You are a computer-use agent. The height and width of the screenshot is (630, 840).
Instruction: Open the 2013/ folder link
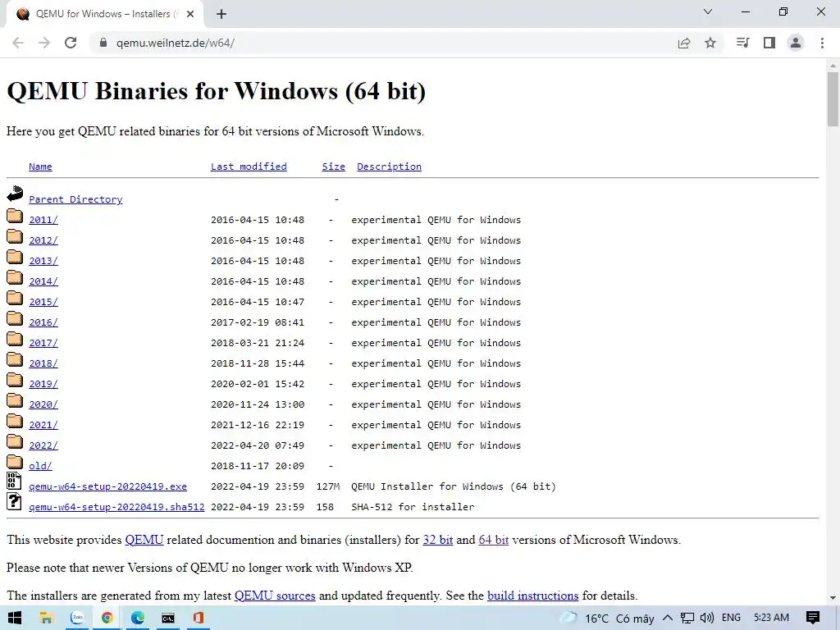(43, 261)
